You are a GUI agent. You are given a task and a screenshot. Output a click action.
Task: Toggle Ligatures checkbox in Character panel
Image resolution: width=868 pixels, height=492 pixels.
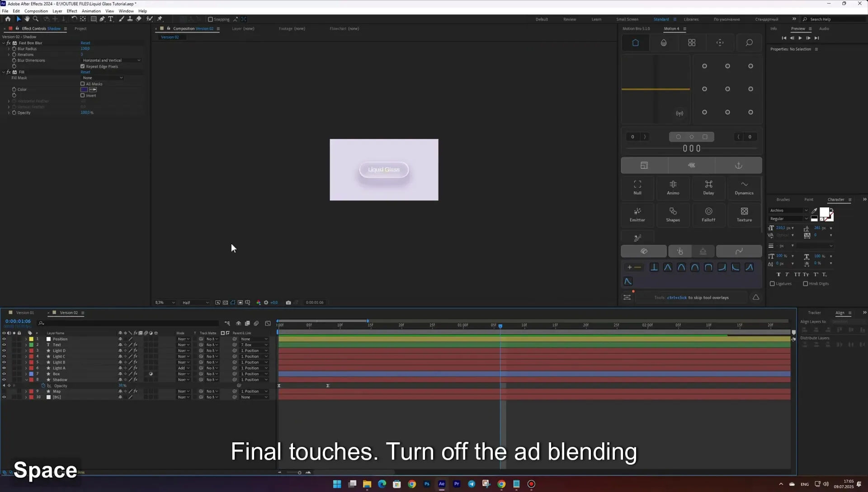(772, 284)
